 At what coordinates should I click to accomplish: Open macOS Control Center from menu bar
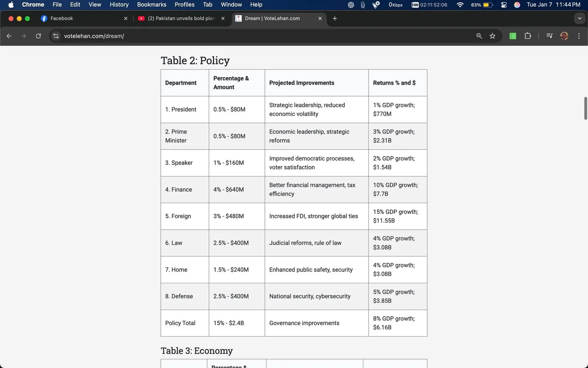504,5
